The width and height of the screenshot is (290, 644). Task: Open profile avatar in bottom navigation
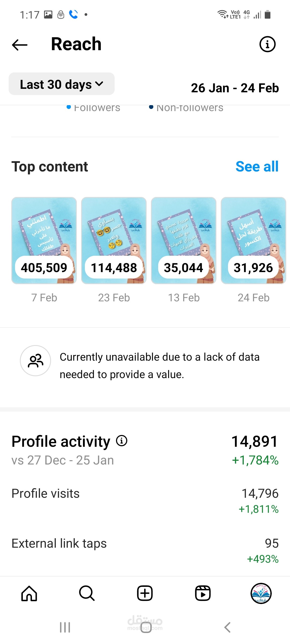[x=261, y=593]
